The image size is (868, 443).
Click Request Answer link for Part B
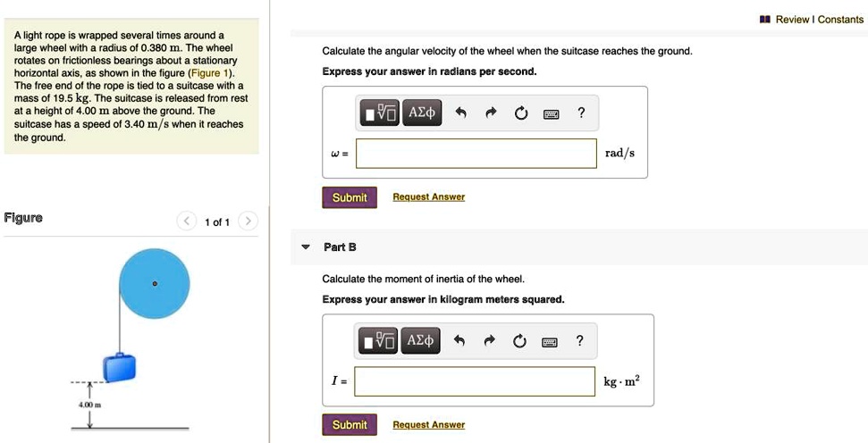click(x=428, y=425)
